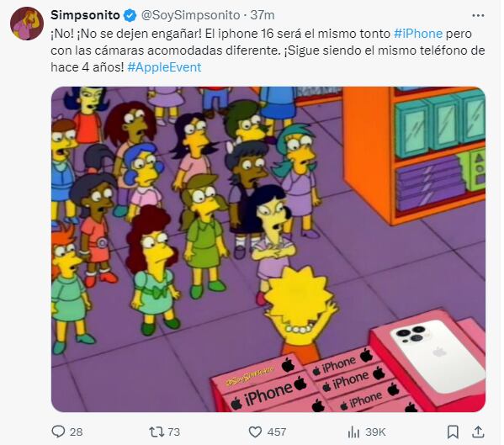The width and height of the screenshot is (504, 445).
Task: Open the #iPhone hashtag link
Action: click(x=418, y=34)
